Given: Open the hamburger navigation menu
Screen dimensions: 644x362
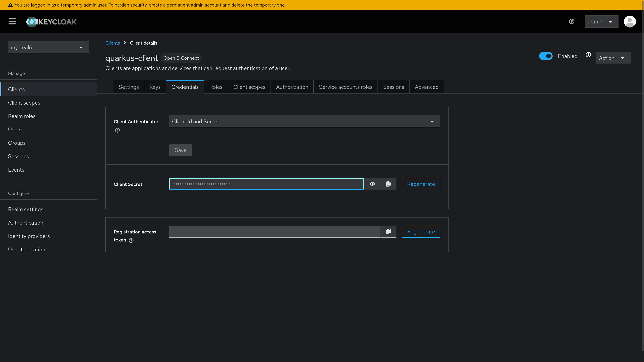Looking at the screenshot, I should coord(12,21).
